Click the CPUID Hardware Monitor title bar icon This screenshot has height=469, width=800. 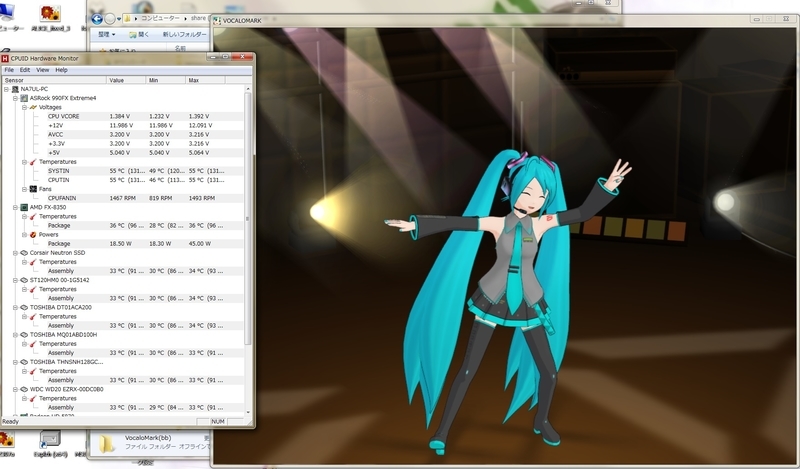tap(5, 58)
